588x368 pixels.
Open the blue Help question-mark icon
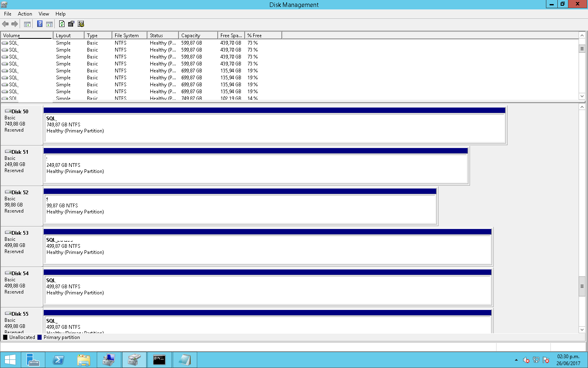pos(40,24)
